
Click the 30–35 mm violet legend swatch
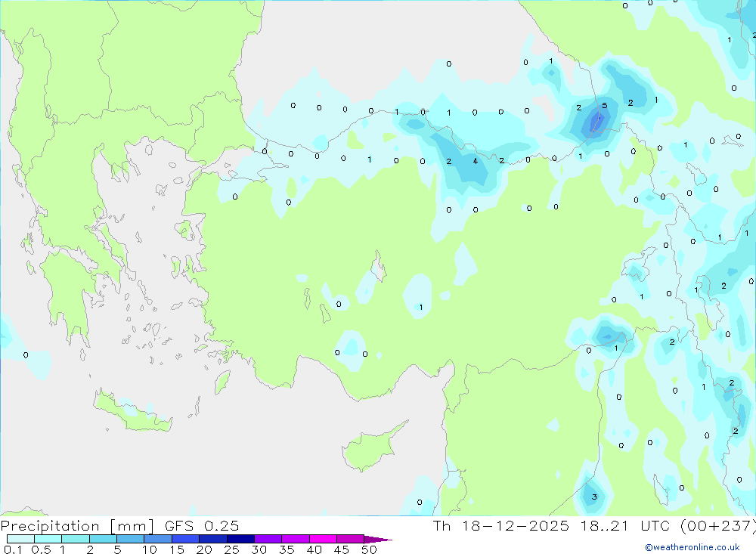point(268,539)
